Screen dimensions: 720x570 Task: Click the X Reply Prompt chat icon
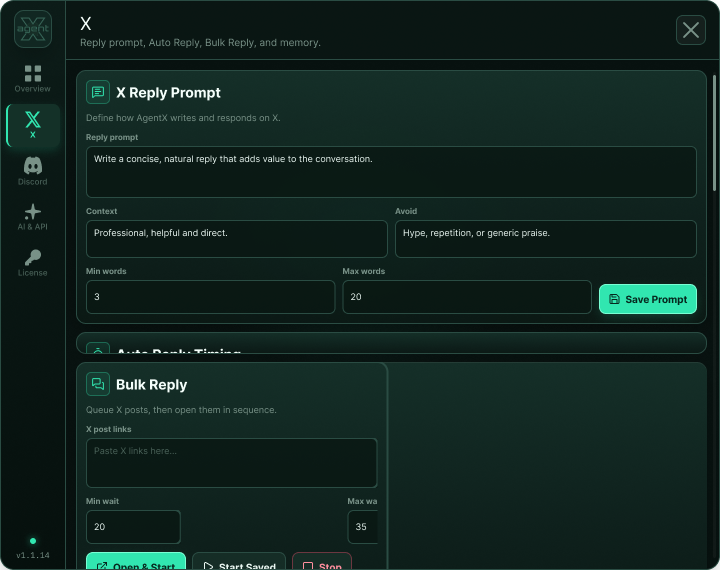click(x=98, y=92)
